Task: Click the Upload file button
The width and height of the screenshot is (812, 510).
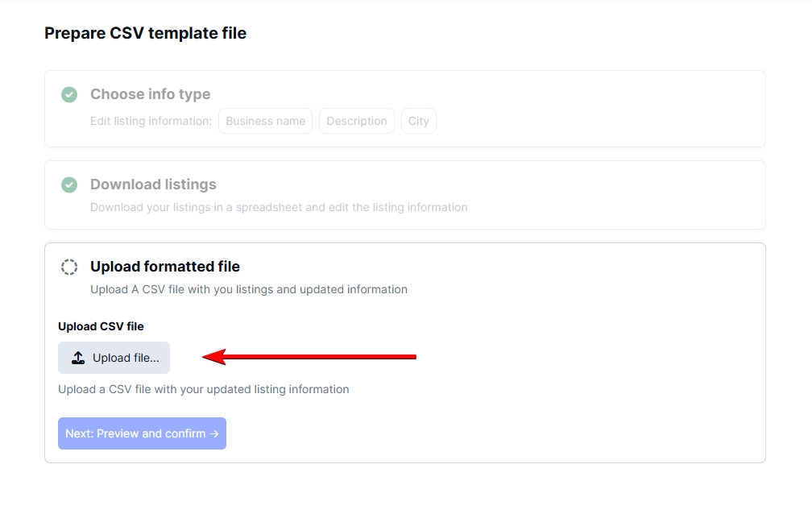Action: 114,357
